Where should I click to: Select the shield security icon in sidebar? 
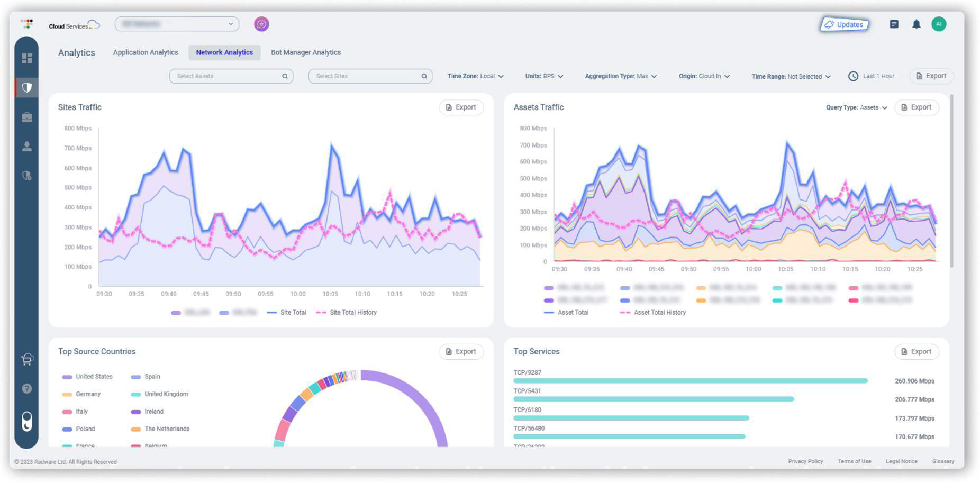point(26,87)
